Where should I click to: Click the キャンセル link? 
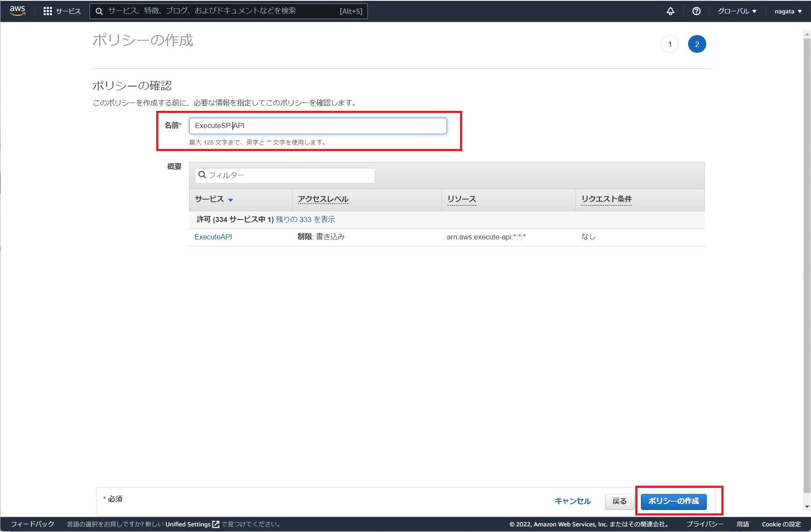point(572,501)
